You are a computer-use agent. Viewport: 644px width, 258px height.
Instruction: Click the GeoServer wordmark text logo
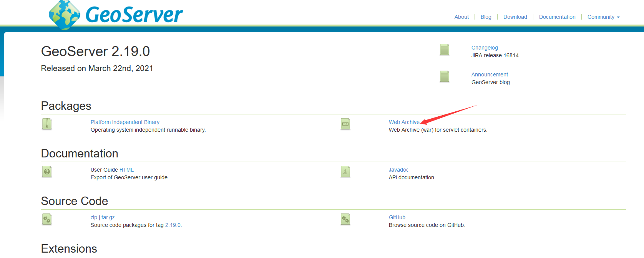coord(134,15)
